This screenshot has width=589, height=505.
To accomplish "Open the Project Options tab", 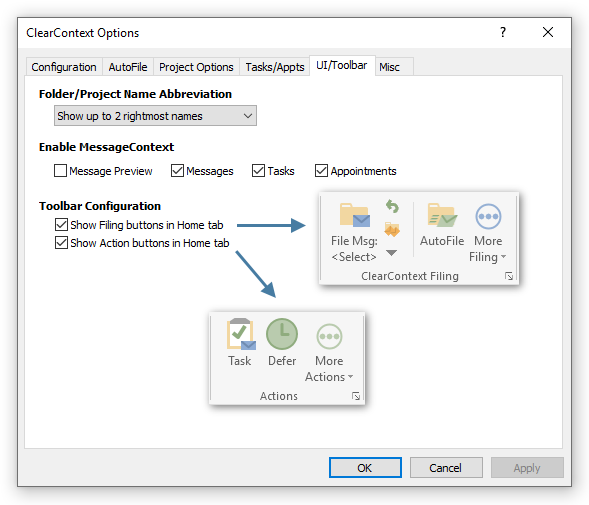I will click(x=196, y=67).
